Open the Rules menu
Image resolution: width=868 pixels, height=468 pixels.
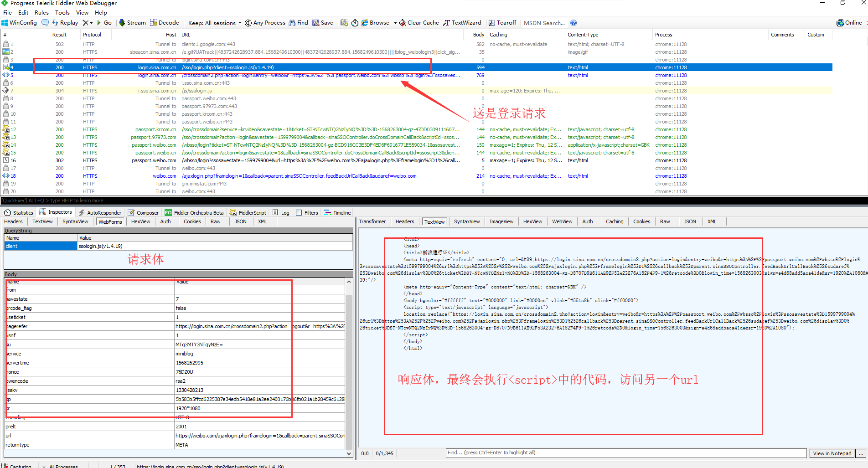tap(41, 13)
